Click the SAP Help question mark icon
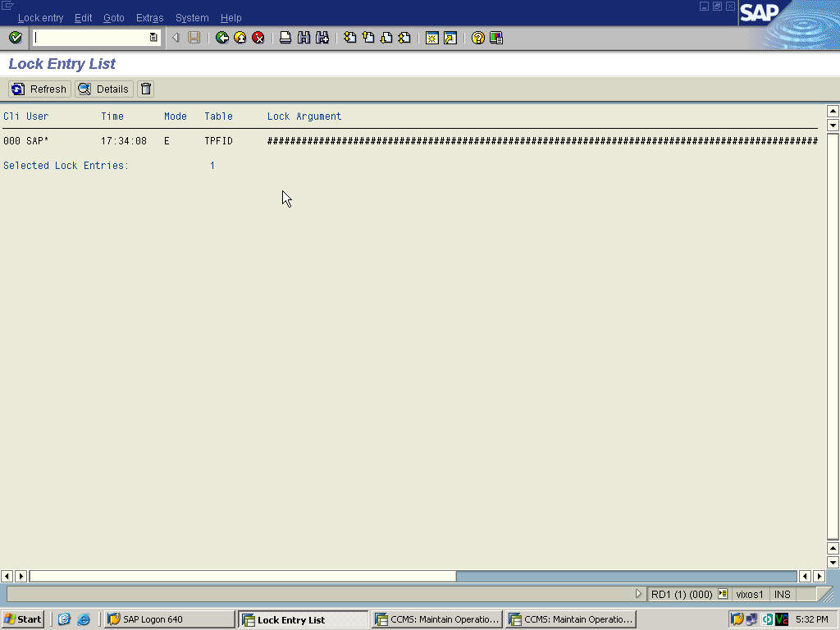 click(x=477, y=37)
